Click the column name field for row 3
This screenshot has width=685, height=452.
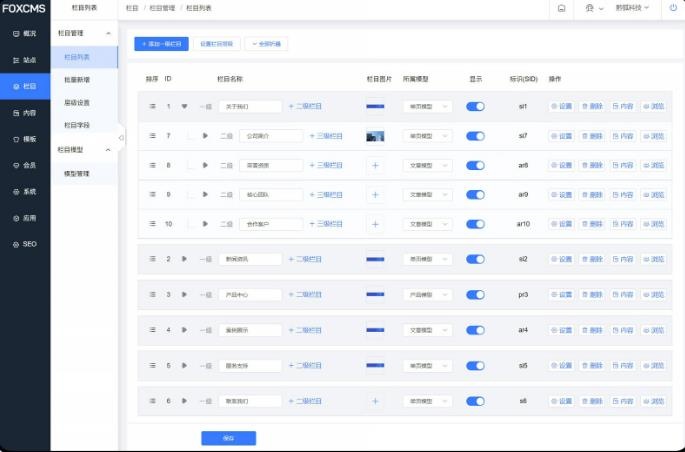250,294
